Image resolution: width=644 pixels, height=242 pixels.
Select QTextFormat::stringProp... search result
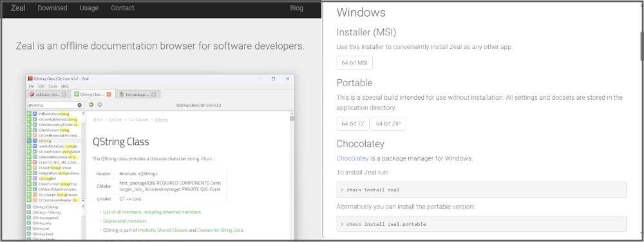(x=54, y=184)
